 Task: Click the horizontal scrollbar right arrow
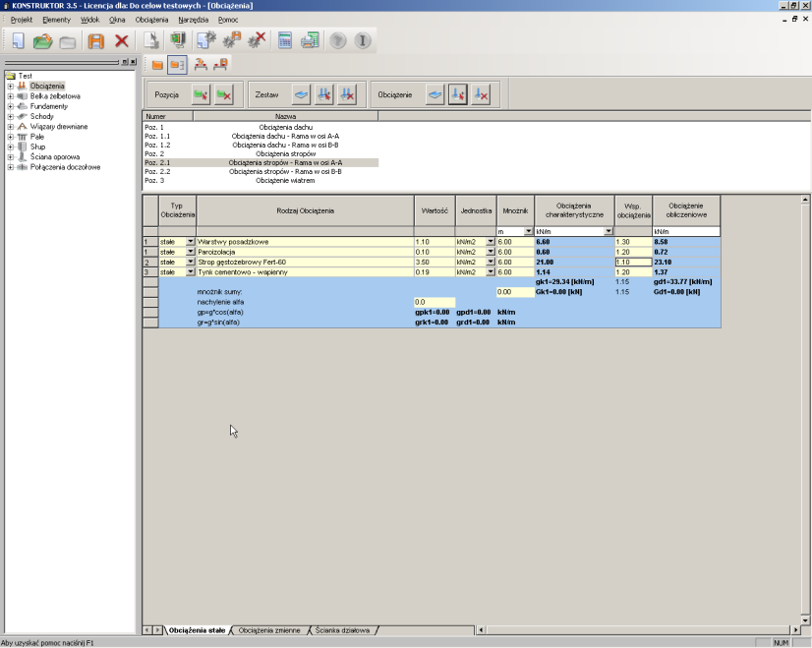click(796, 630)
